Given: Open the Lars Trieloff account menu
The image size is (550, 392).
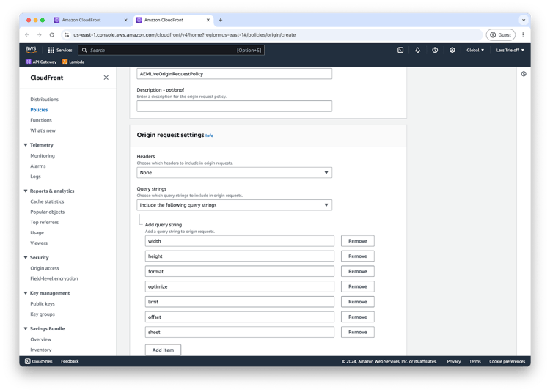Looking at the screenshot, I should tap(510, 50).
